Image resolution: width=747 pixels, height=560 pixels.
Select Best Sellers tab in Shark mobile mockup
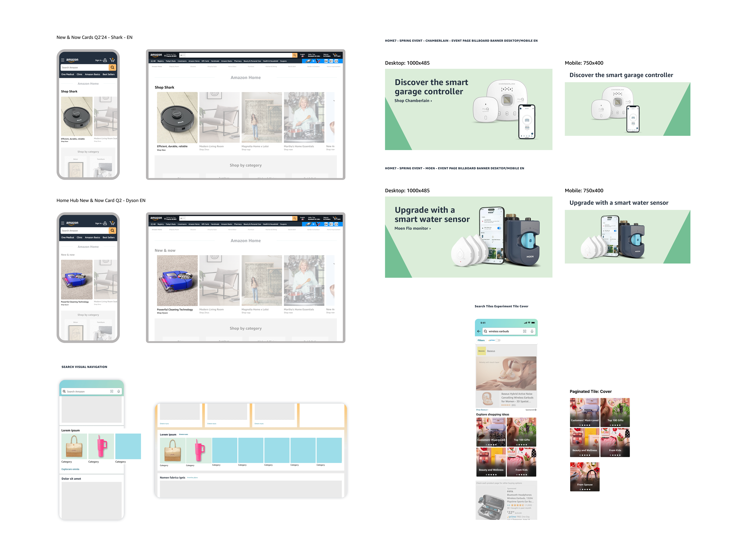(109, 74)
